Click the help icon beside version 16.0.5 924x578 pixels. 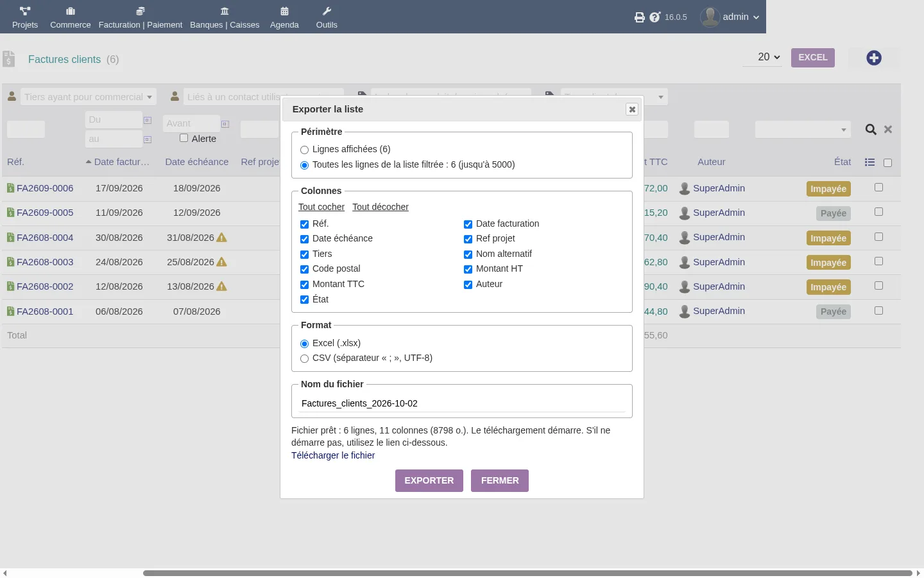tap(654, 17)
